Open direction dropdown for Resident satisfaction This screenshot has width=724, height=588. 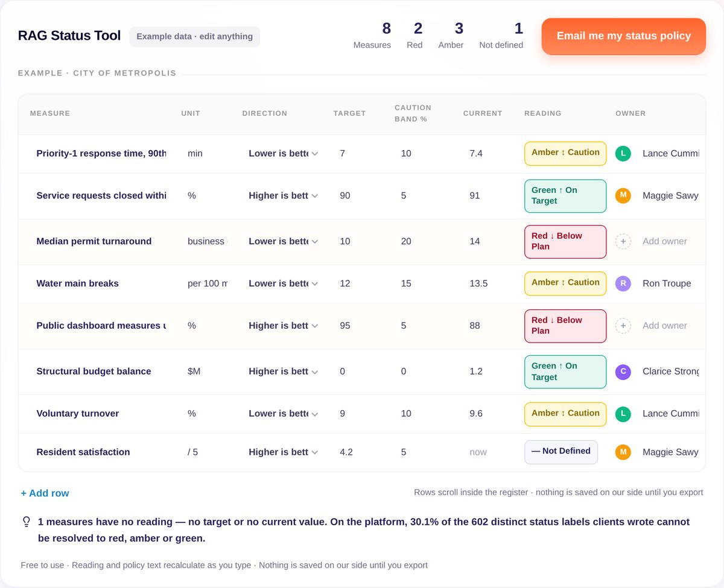[x=283, y=452]
